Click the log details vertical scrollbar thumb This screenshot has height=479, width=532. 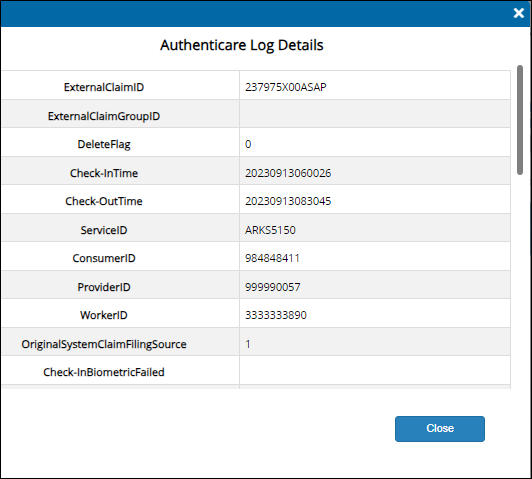coord(520,120)
